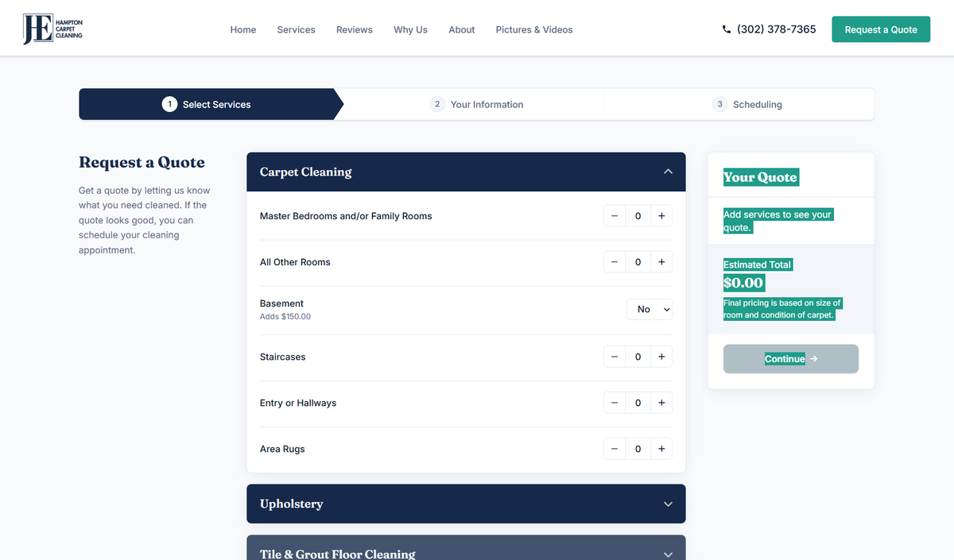Open Pictures & Videos nav link

pyautogui.click(x=534, y=29)
